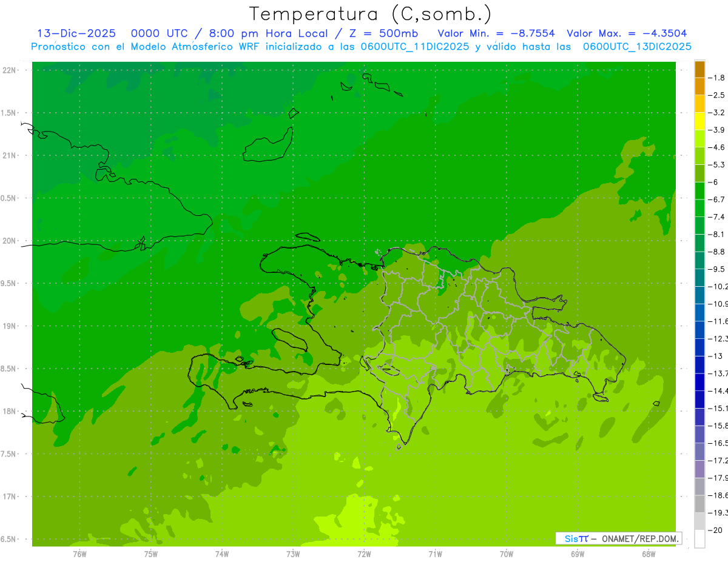
Task: Click colorbar value '-3.9'
Action: 716,130
